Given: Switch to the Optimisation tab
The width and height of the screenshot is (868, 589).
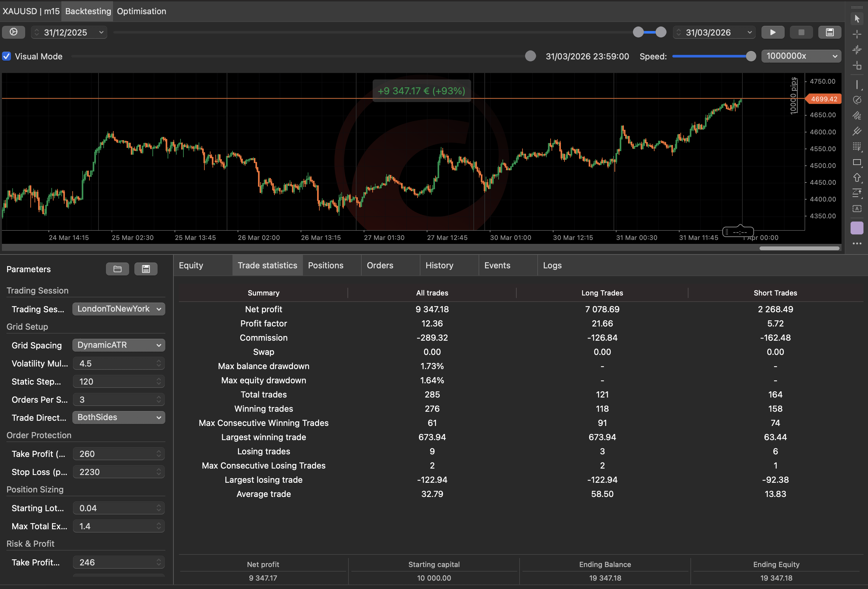Looking at the screenshot, I should [141, 11].
